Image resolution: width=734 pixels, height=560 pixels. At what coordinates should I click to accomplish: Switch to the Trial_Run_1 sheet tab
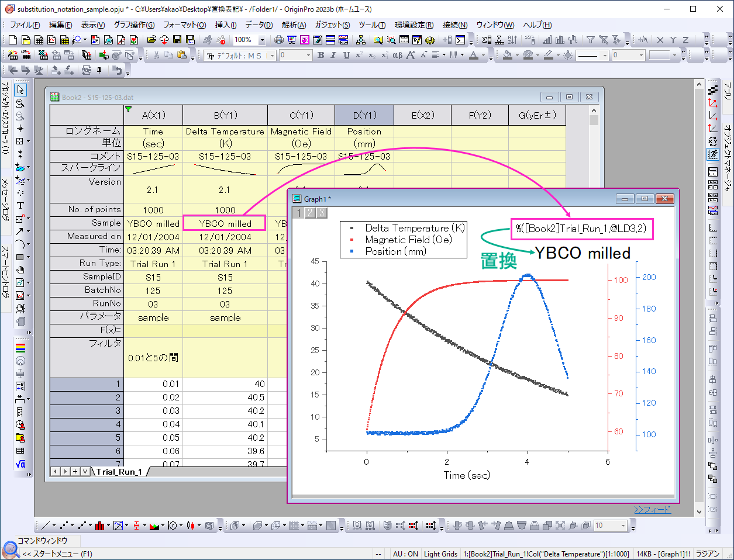click(x=119, y=472)
